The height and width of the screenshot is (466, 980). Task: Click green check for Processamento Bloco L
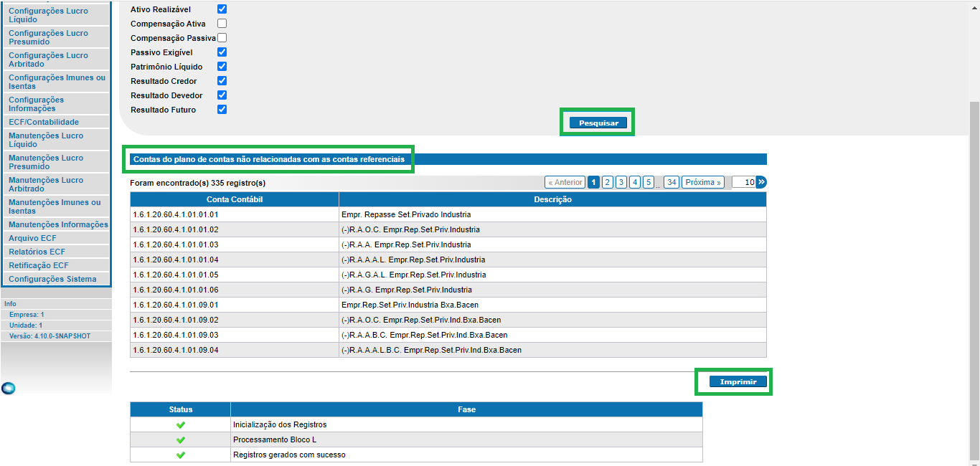(181, 440)
